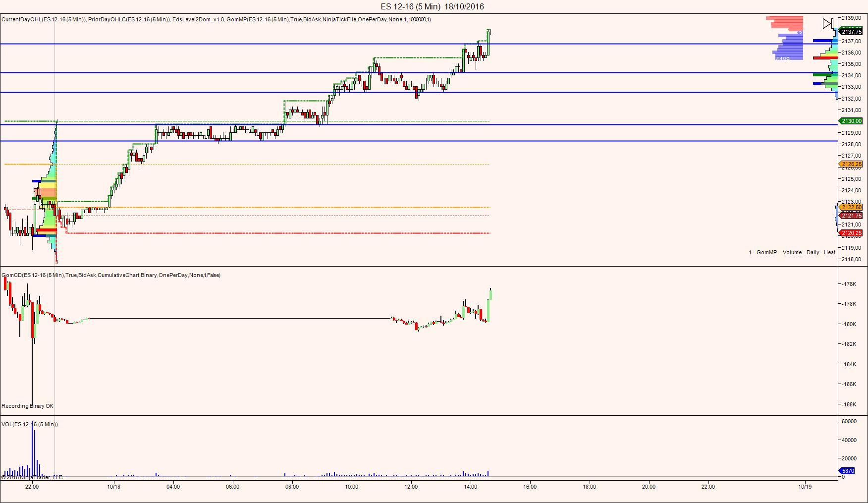Select the 16:00 time axis label
Viewport: 868px width, 503px height.
click(530, 487)
